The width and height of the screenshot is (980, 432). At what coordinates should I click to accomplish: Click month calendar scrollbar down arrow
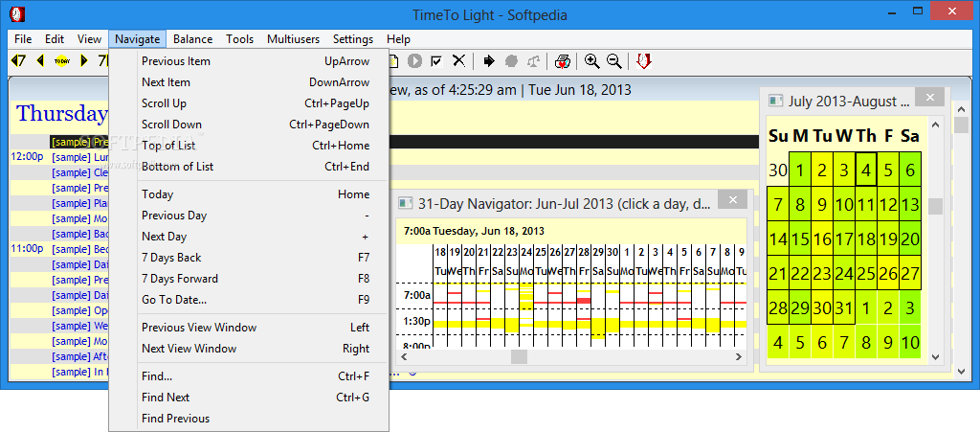(x=936, y=357)
